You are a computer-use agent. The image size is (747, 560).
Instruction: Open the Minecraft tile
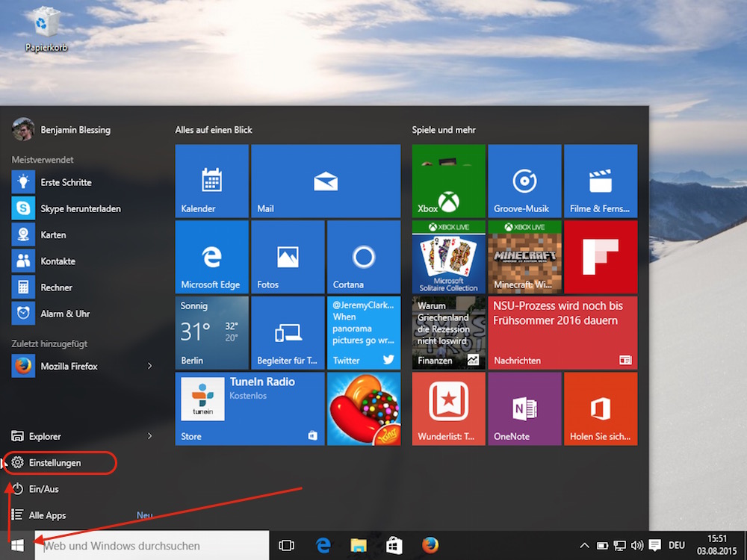coord(524,257)
